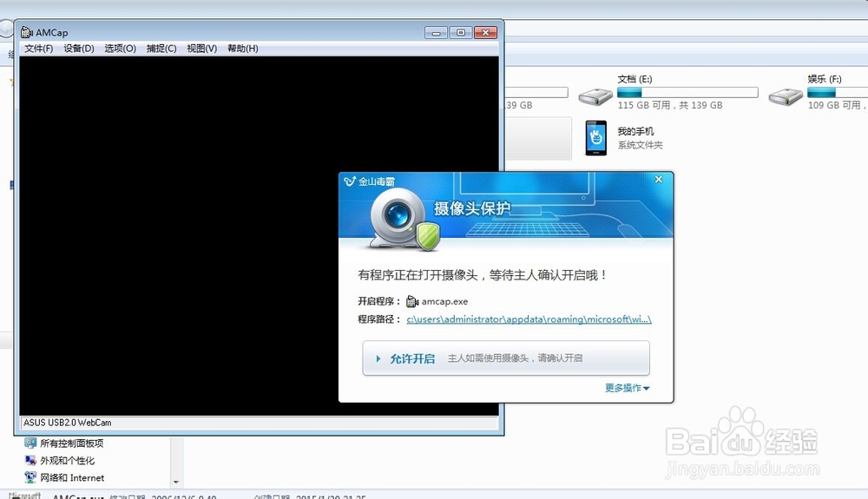Open the program path link

pos(529,319)
